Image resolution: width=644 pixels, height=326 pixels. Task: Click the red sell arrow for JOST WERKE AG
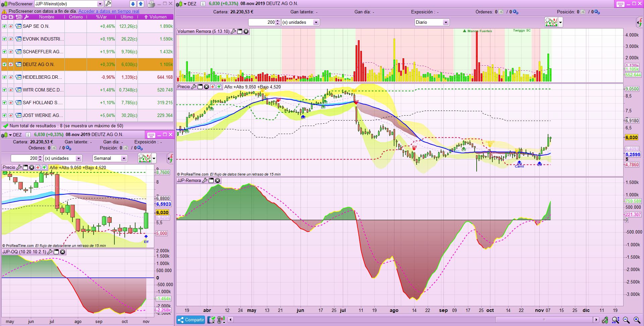click(x=11, y=115)
